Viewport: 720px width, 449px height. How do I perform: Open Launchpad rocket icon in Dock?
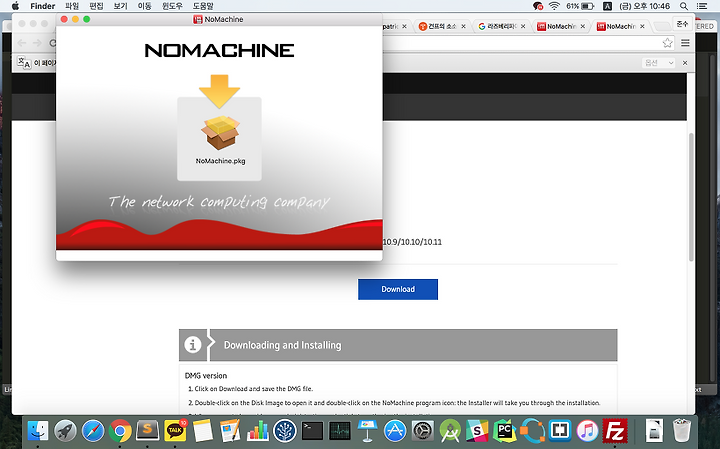pos(65,431)
